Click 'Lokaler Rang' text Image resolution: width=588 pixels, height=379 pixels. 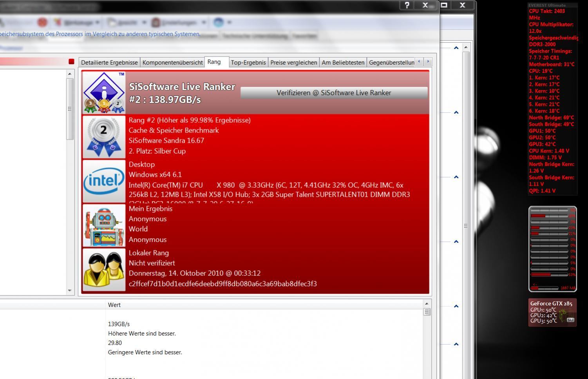149,253
